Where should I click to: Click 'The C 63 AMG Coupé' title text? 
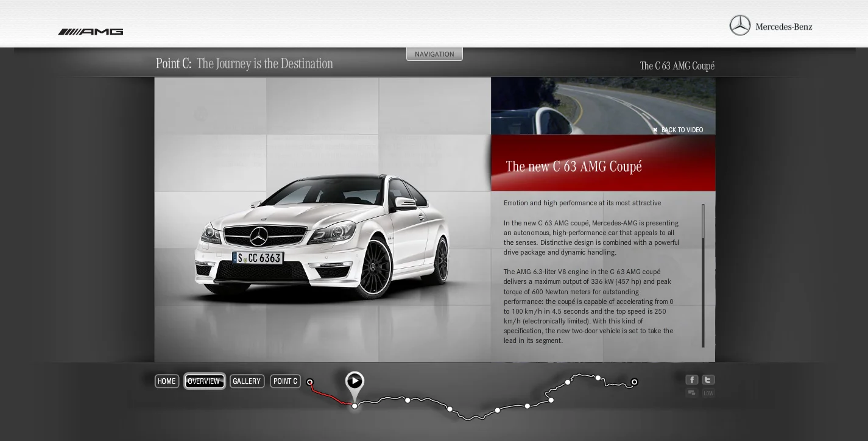[677, 66]
